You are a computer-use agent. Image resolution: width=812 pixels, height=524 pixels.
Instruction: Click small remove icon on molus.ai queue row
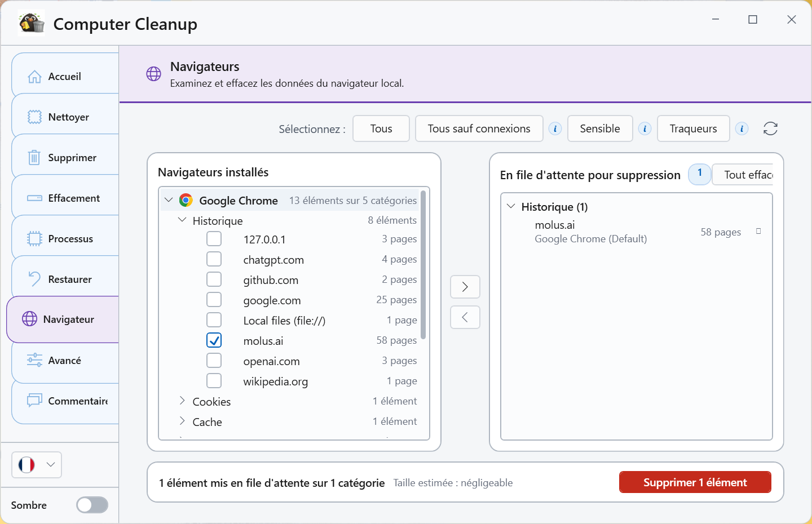tap(758, 231)
